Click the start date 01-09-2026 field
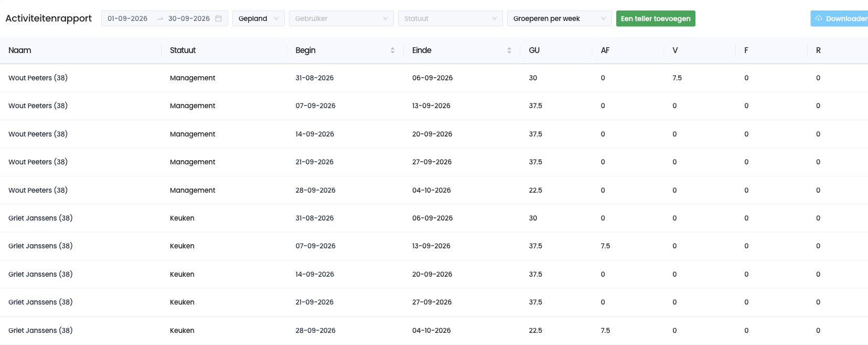The height and width of the screenshot is (345, 868). [127, 18]
